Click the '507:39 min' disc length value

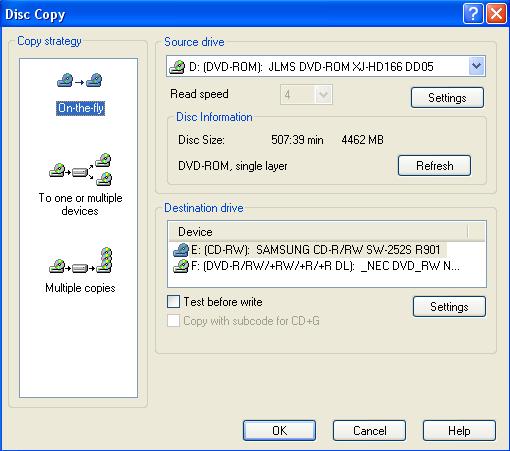[x=297, y=140]
